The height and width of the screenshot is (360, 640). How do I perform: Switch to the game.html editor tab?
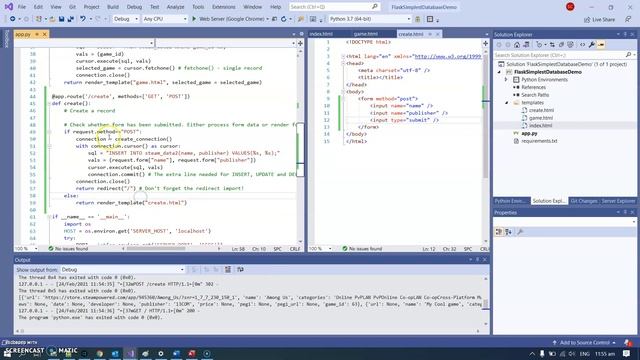pos(365,34)
